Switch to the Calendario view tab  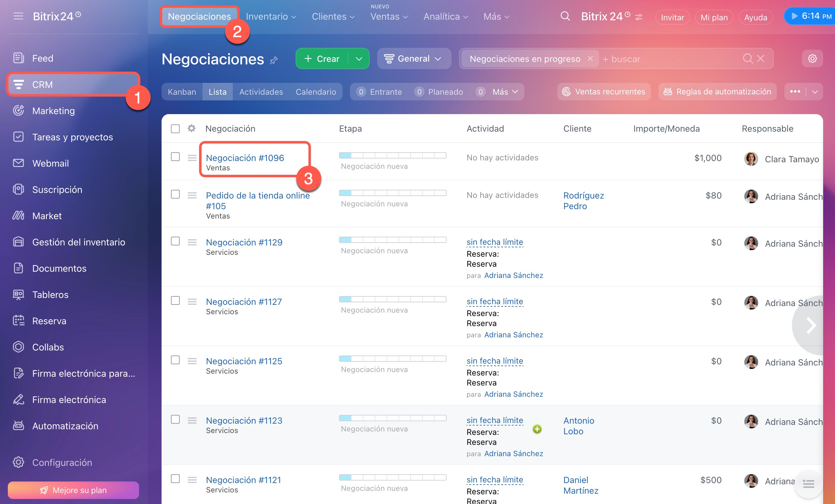click(x=316, y=92)
